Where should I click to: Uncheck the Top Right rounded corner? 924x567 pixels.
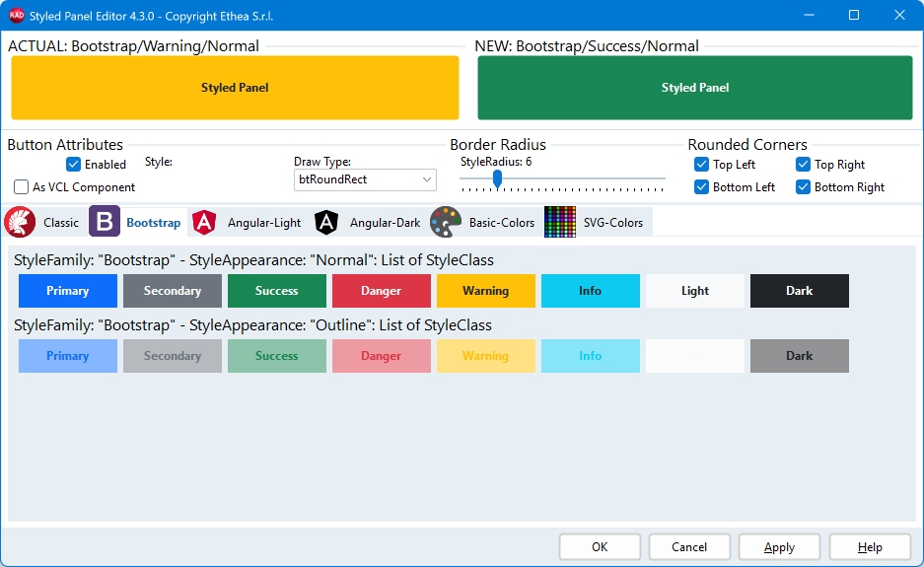[x=803, y=165]
